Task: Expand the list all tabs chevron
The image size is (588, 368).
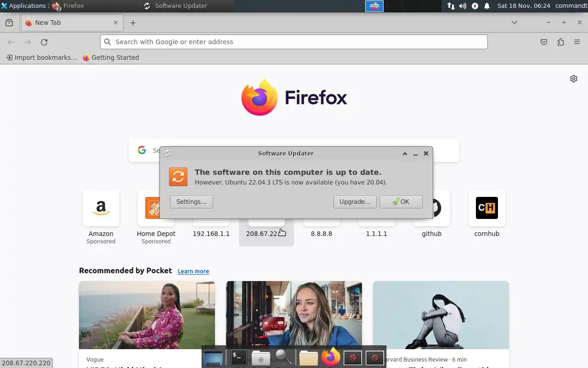Action: [x=514, y=23]
